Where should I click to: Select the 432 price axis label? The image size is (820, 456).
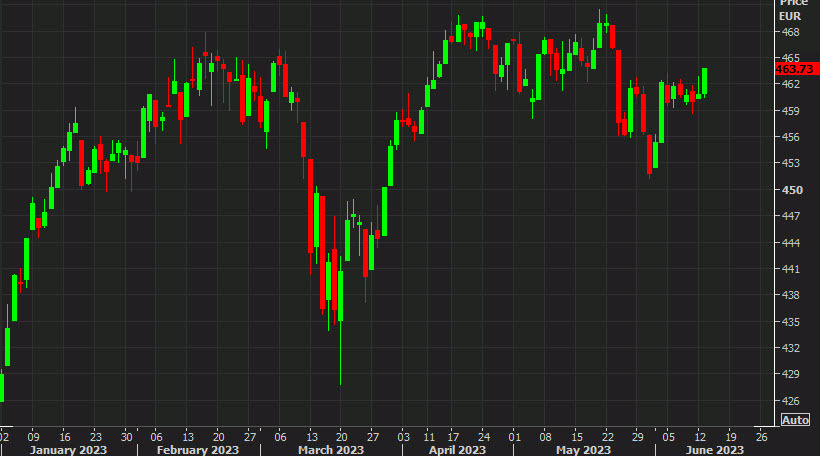click(x=790, y=348)
